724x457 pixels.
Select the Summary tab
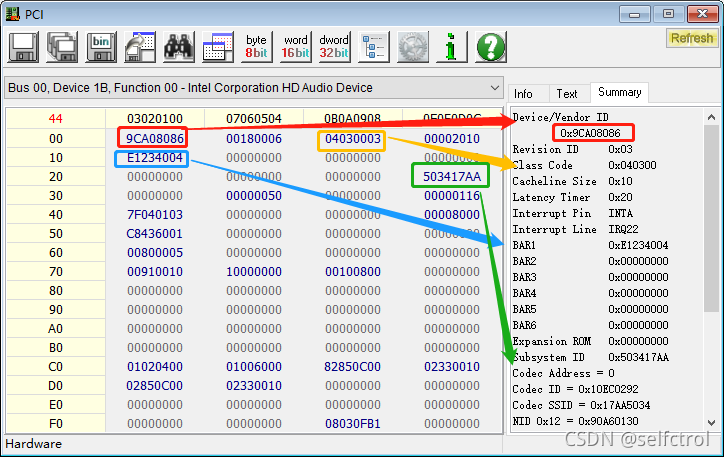coord(619,92)
